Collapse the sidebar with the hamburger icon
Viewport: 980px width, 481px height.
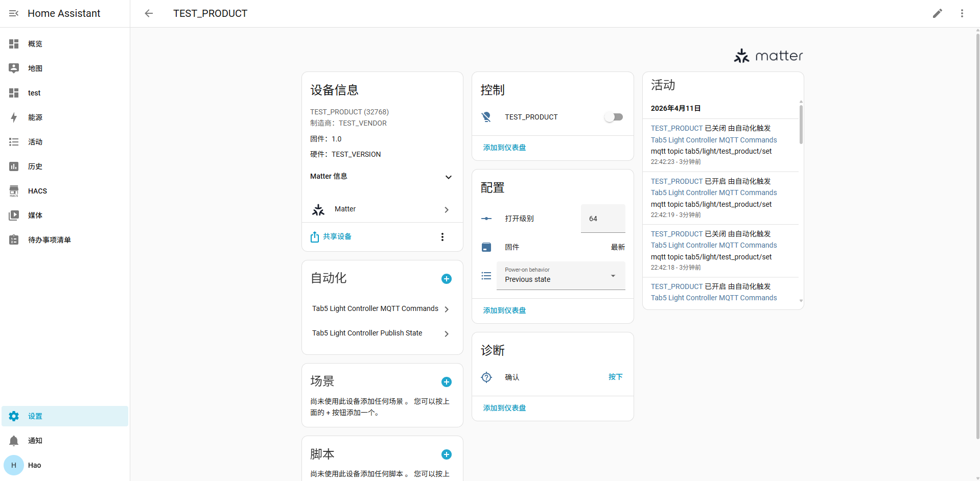[14, 13]
